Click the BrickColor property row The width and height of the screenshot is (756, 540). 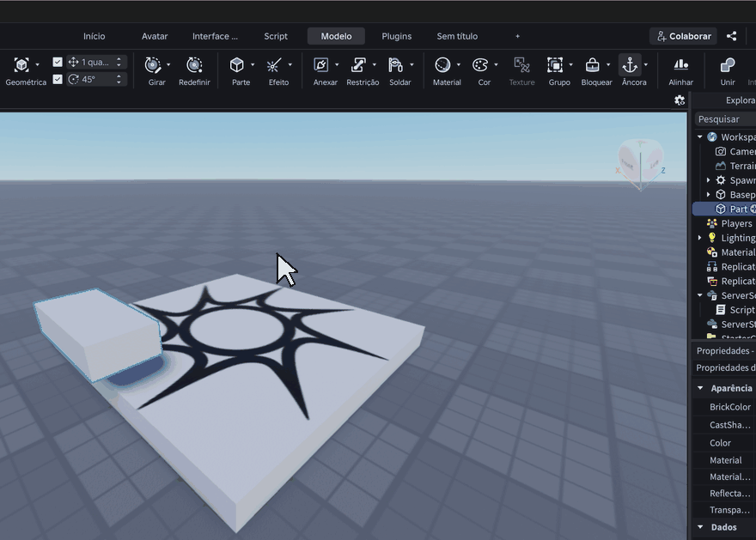pos(724,407)
